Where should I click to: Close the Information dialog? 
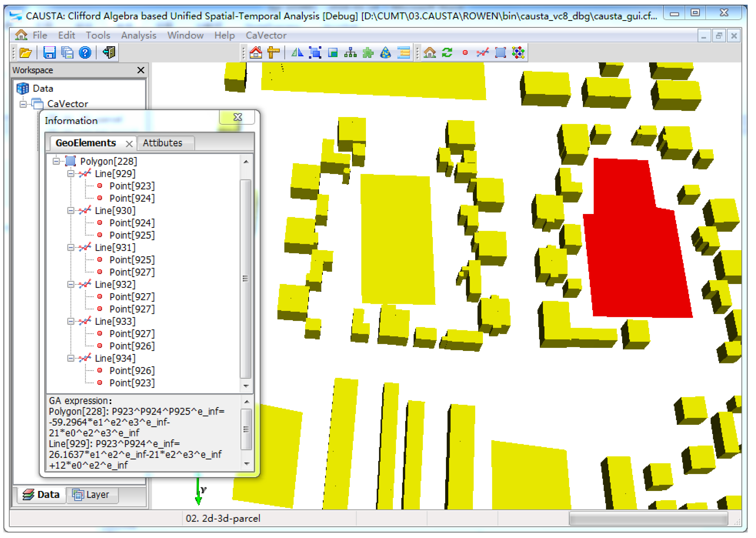point(238,117)
